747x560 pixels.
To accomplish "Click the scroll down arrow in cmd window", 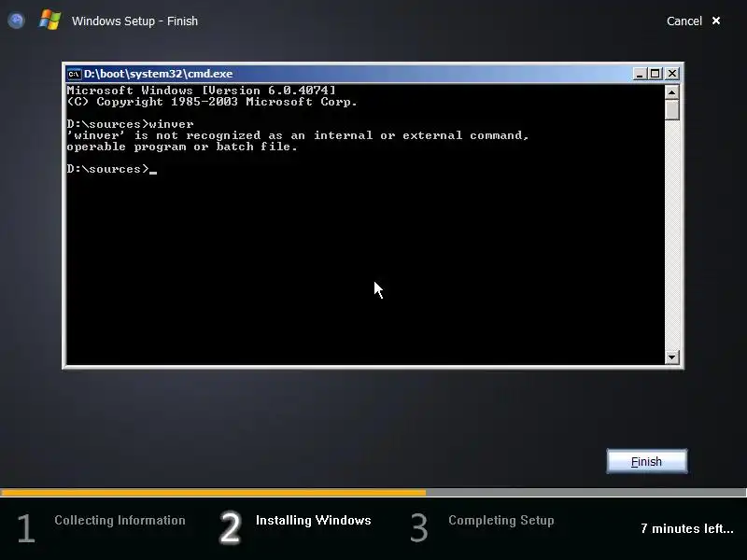I will point(671,357).
